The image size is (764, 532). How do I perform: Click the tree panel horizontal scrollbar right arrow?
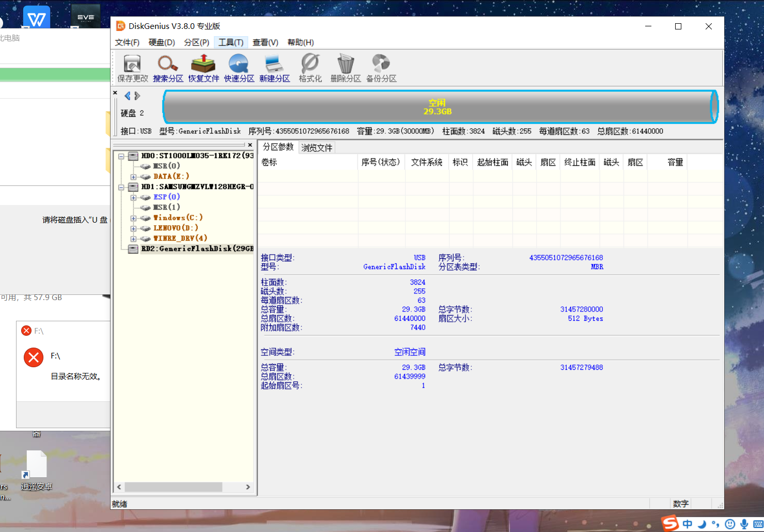[248, 487]
